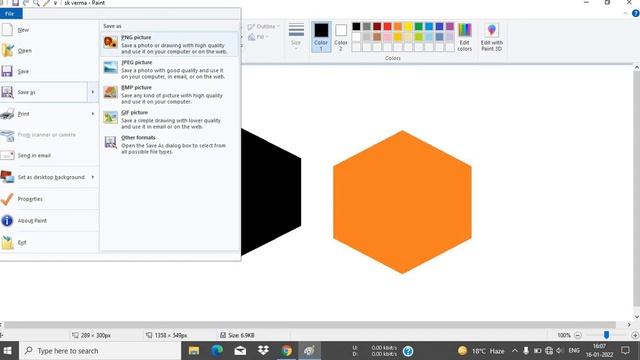Viewport: 640px width, 360px height.
Task: Click the blue Paint help icon
Action: [636, 13]
